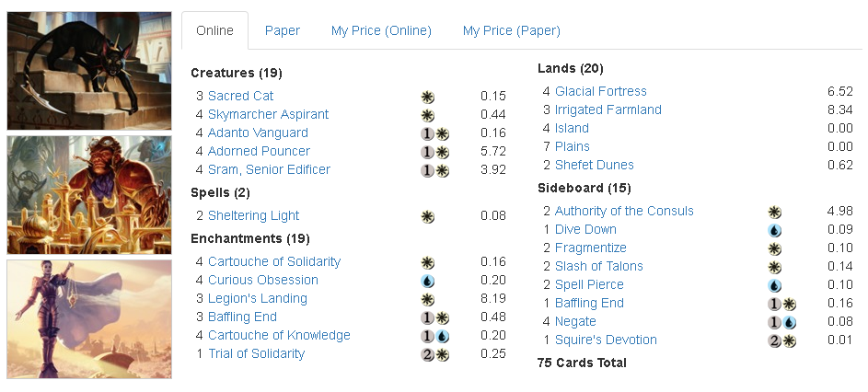This screenshot has height=392, width=868.
Task: Open the My Price (Online) tab
Action: pos(381,30)
